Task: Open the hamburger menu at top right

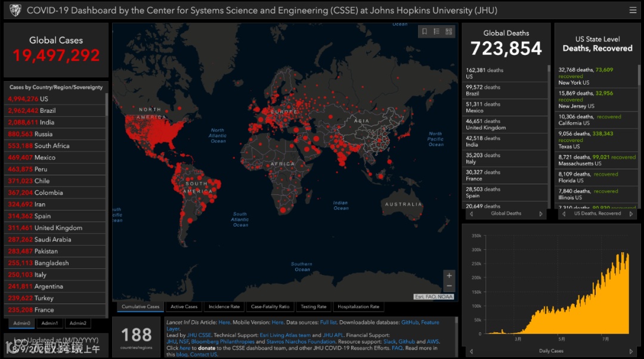Action: click(633, 10)
